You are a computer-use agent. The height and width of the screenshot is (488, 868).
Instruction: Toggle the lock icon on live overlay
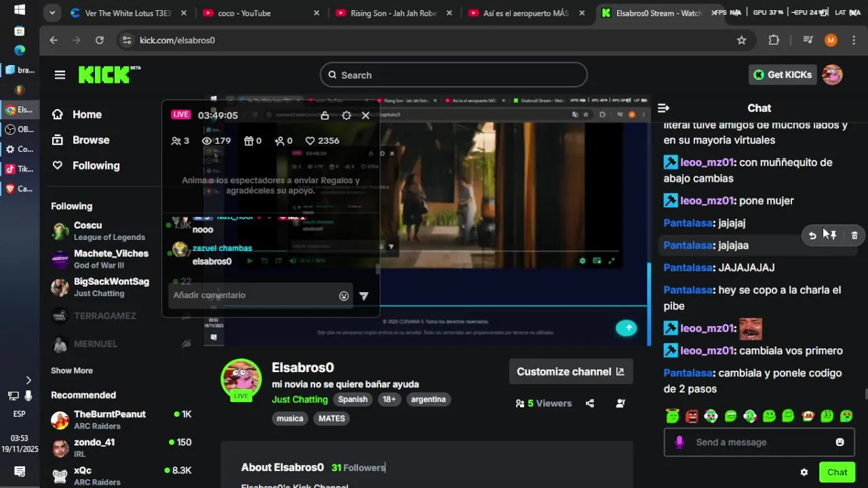pyautogui.click(x=325, y=115)
